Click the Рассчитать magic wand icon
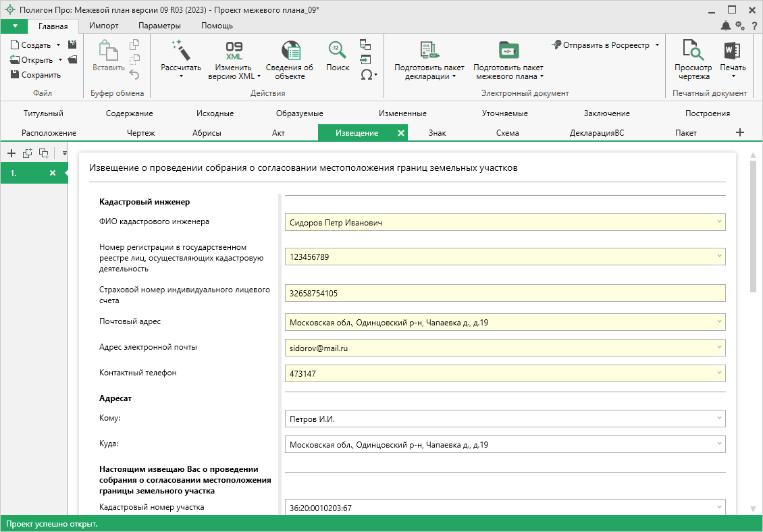Screen dimensions: 763x532 [x=180, y=50]
